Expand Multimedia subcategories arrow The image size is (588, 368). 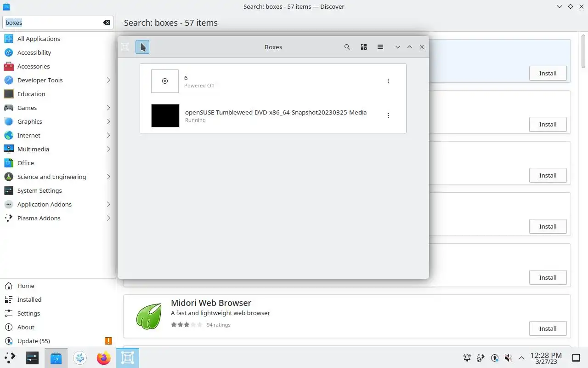(108, 149)
